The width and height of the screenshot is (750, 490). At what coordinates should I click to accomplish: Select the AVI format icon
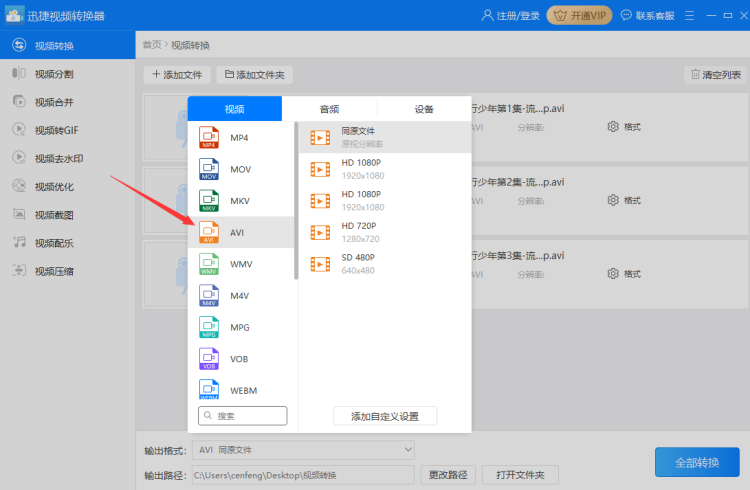click(x=209, y=232)
